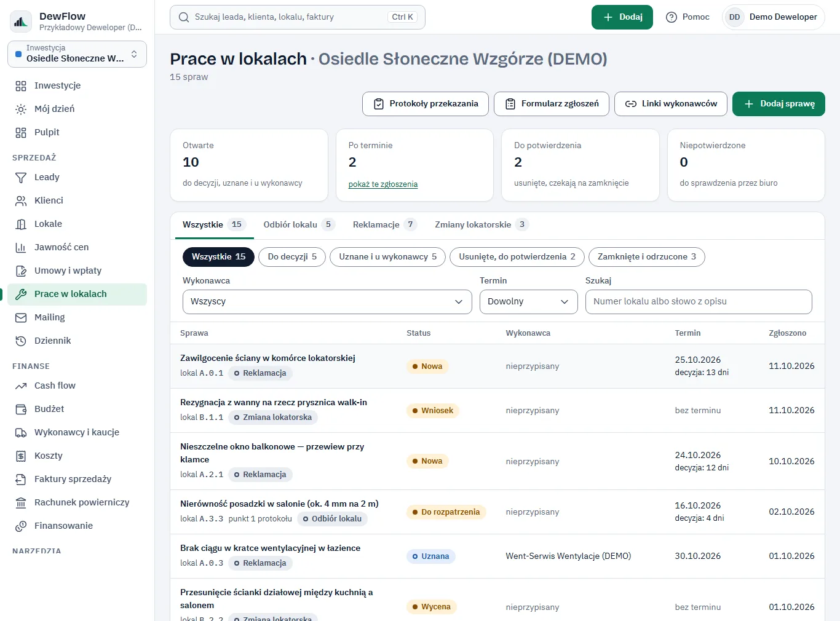Viewport: 840px width, 621px height.
Task: Click the Koszty receipt icon
Action: 21,456
